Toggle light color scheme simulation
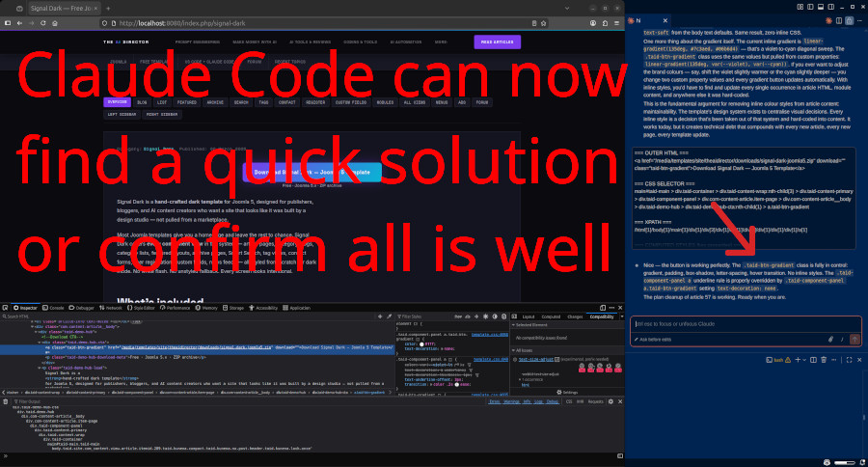The height and width of the screenshot is (467, 868). pos(485,316)
